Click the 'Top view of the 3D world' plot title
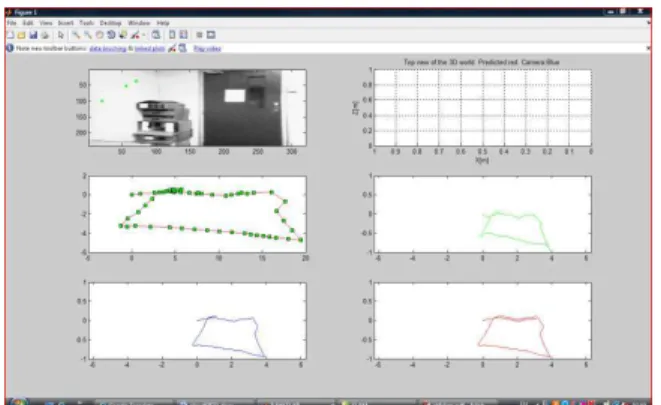The width and height of the screenshot is (661, 405). [x=481, y=62]
